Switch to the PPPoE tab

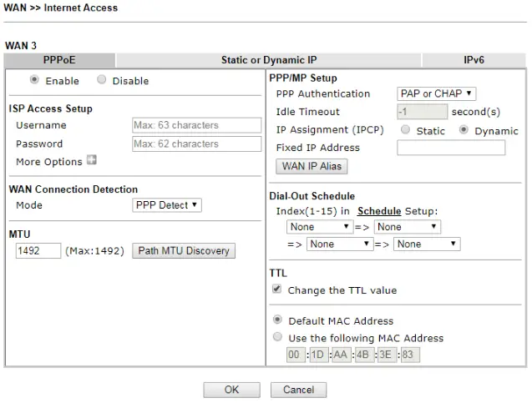59,60
